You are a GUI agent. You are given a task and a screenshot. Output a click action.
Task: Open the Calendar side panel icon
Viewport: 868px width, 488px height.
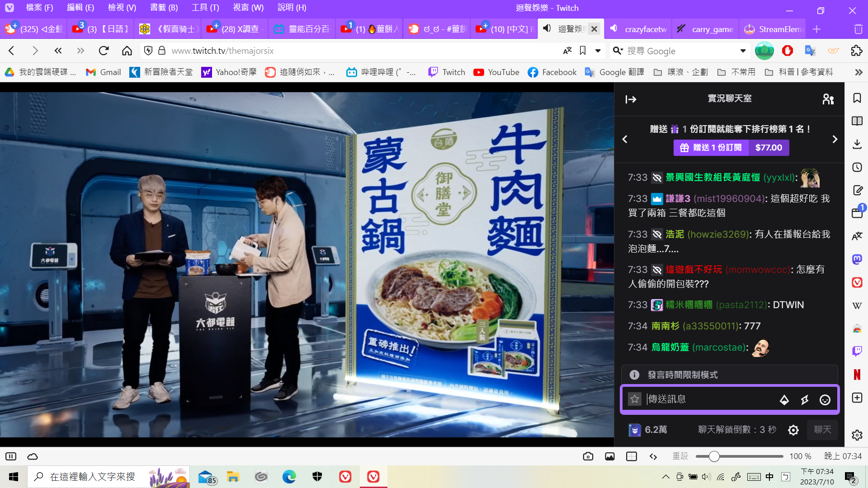[x=857, y=213]
